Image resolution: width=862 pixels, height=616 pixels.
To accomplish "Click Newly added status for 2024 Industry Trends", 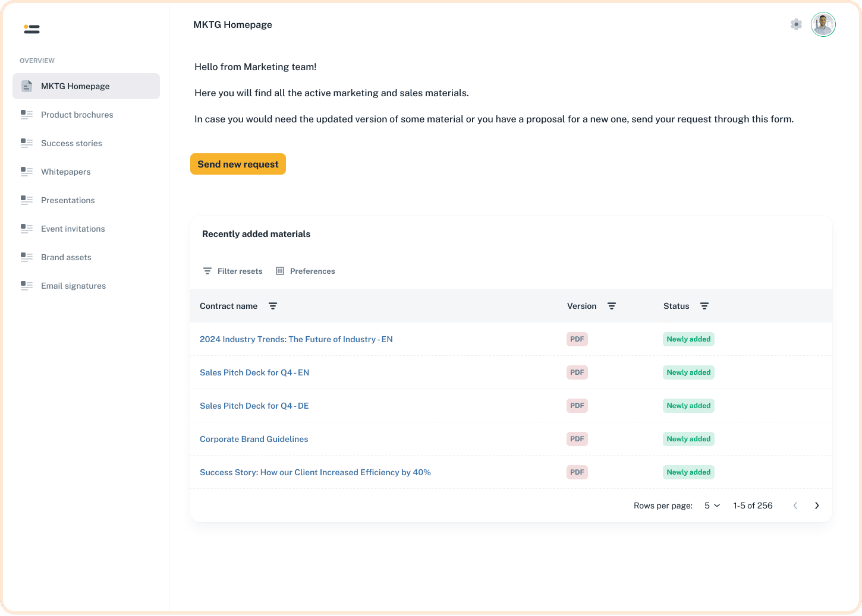I will (688, 339).
